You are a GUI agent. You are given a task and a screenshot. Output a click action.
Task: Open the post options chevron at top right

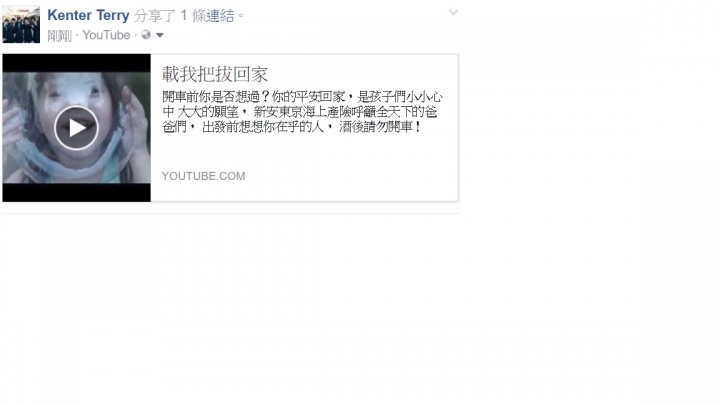pyautogui.click(x=453, y=13)
